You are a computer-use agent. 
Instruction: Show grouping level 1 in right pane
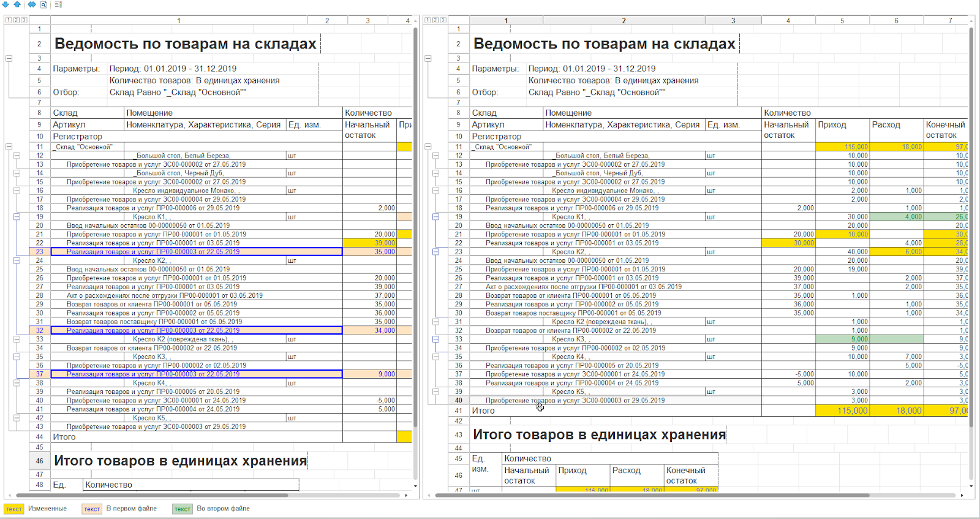click(428, 20)
